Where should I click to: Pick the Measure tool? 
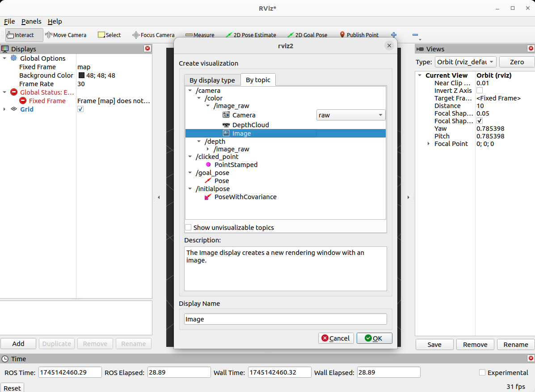click(200, 35)
